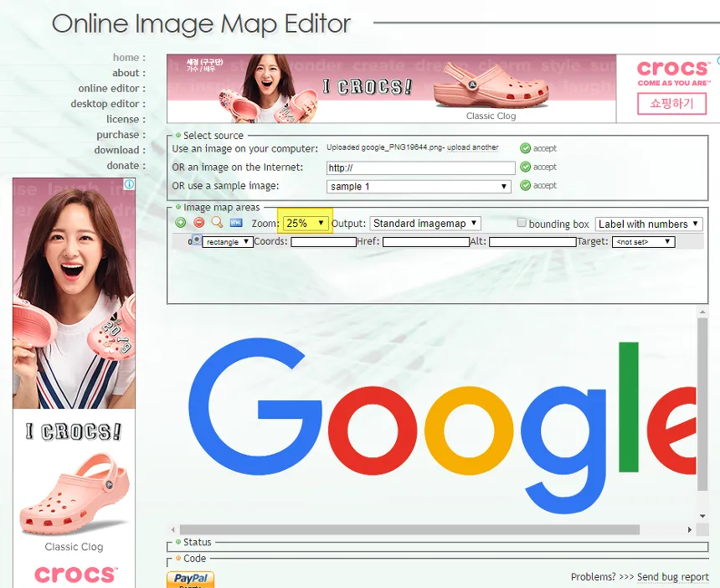Viewport: 720px width, 588px height.
Task: Open the Target dropdown showing <not set>
Action: [643, 241]
